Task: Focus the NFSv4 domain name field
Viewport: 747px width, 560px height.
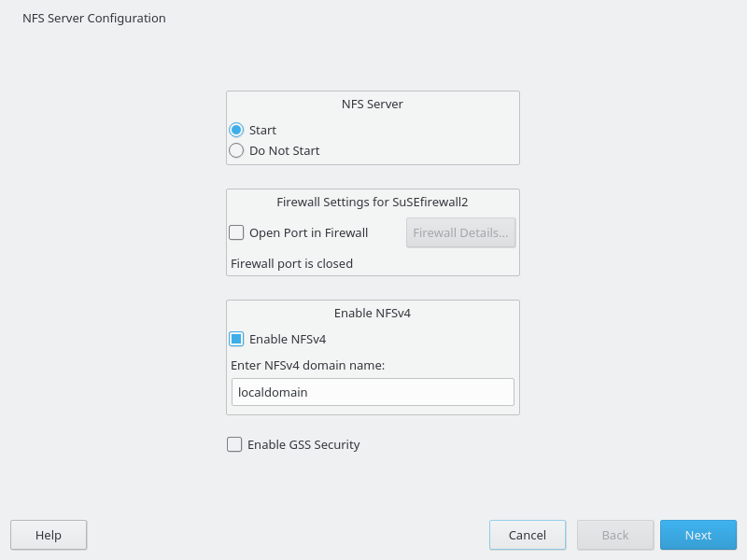Action: (x=373, y=392)
